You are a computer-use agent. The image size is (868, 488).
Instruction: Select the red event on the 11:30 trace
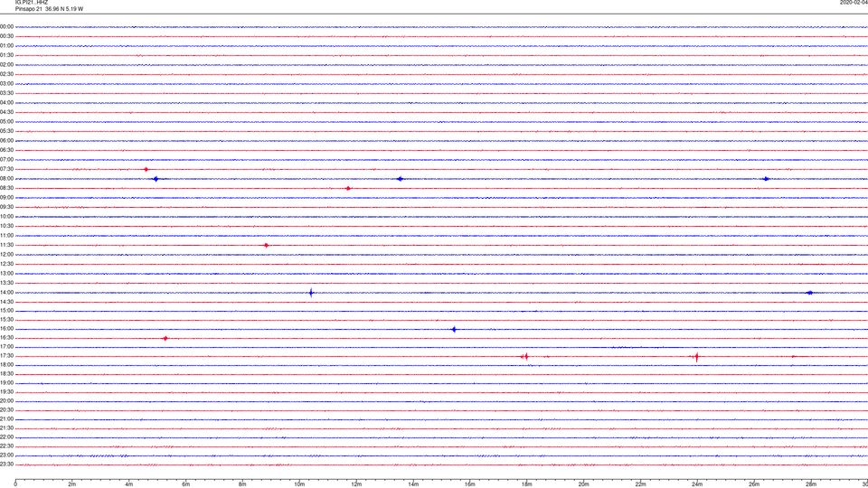(x=266, y=245)
